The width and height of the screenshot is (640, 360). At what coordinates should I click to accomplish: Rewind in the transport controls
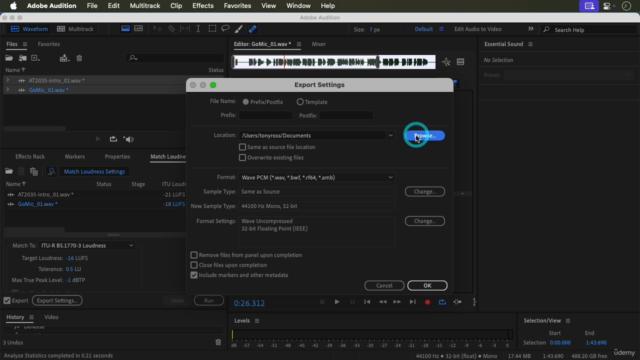click(382, 302)
